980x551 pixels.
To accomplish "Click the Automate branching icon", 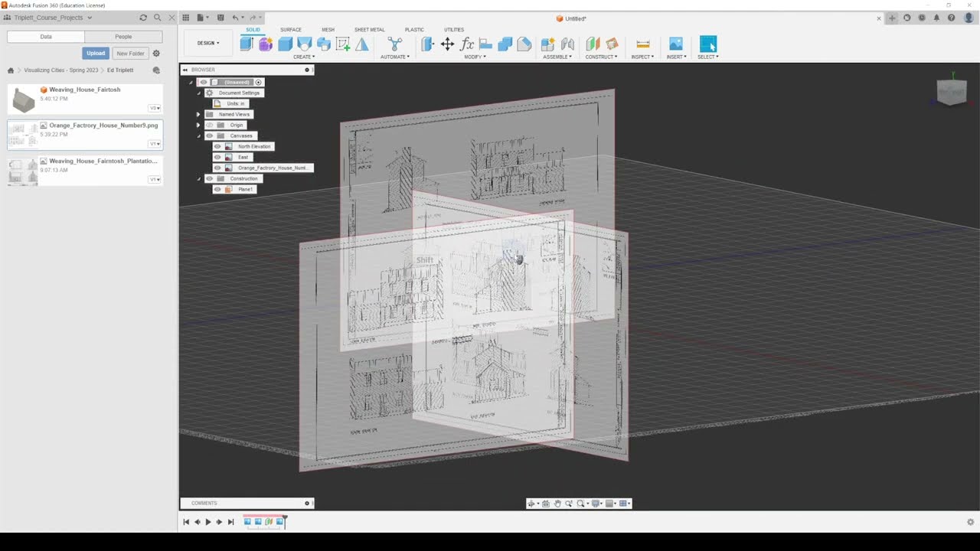I will click(394, 44).
